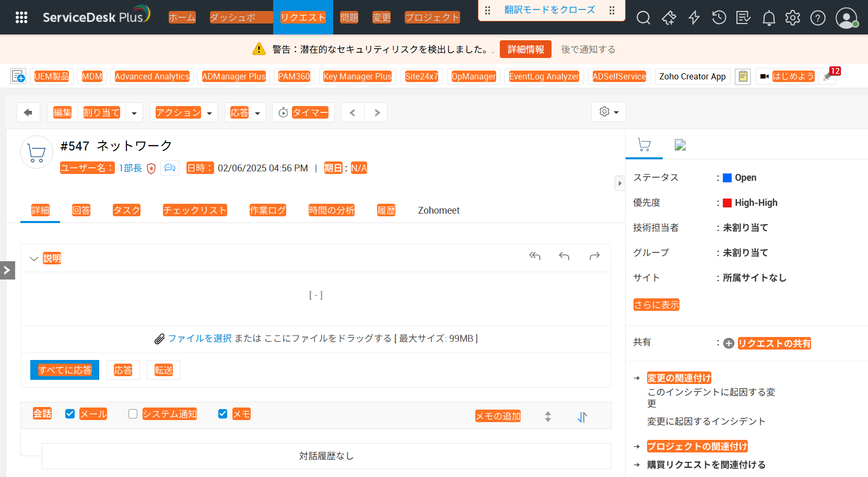Click the forward arrow in description panel
Viewport: 868px width, 477px height.
pyautogui.click(x=594, y=256)
